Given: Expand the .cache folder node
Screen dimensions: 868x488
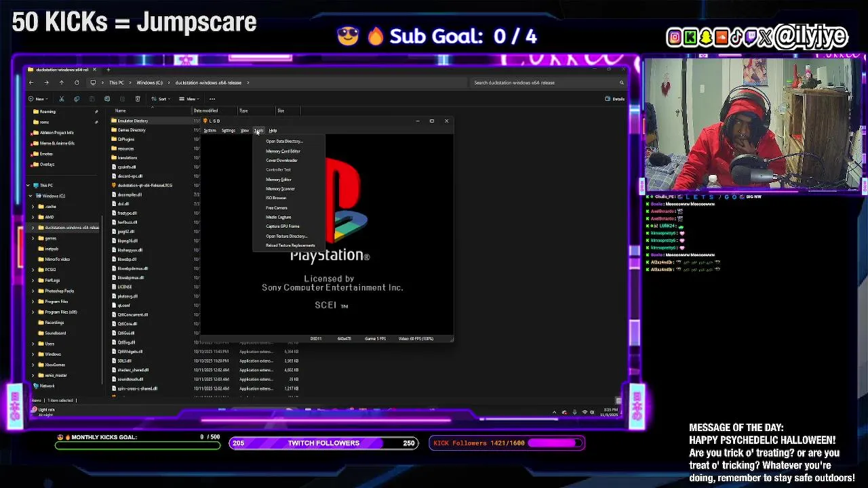Looking at the screenshot, I should point(33,206).
